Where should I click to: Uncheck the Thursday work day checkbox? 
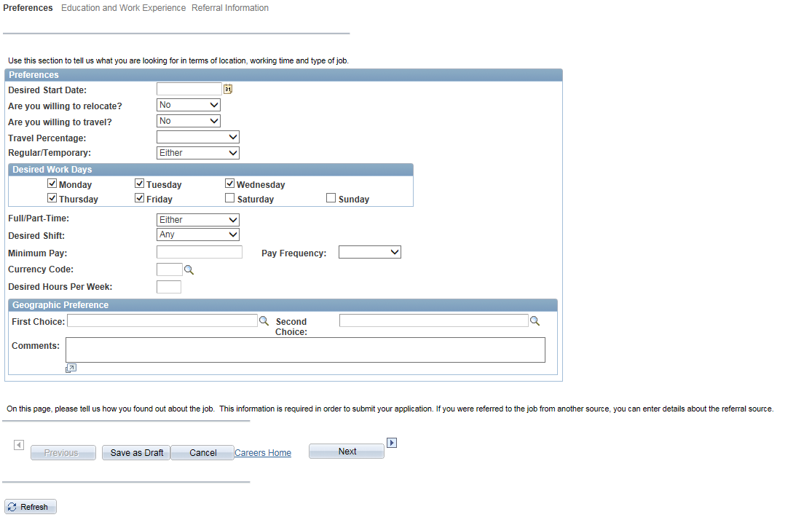pos(52,198)
